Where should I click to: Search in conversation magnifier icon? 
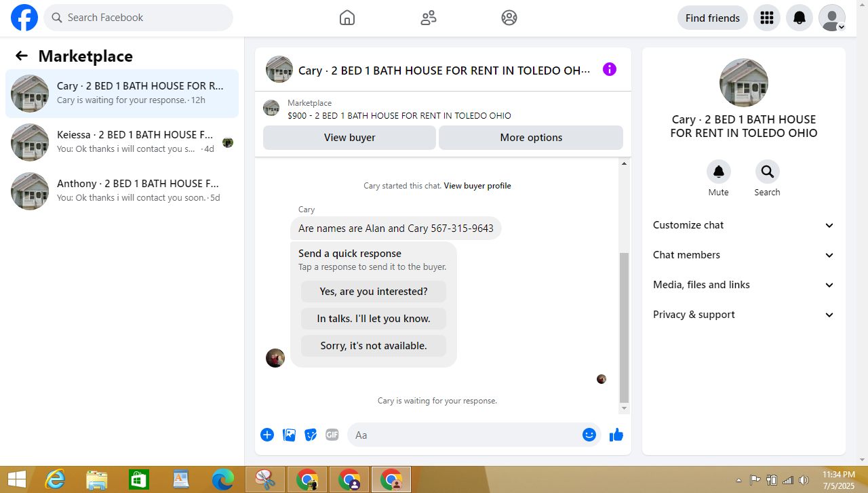pos(768,172)
